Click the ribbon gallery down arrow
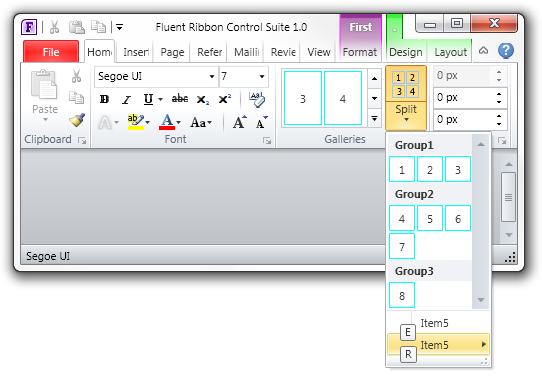The image size is (542, 376). pyautogui.click(x=374, y=98)
